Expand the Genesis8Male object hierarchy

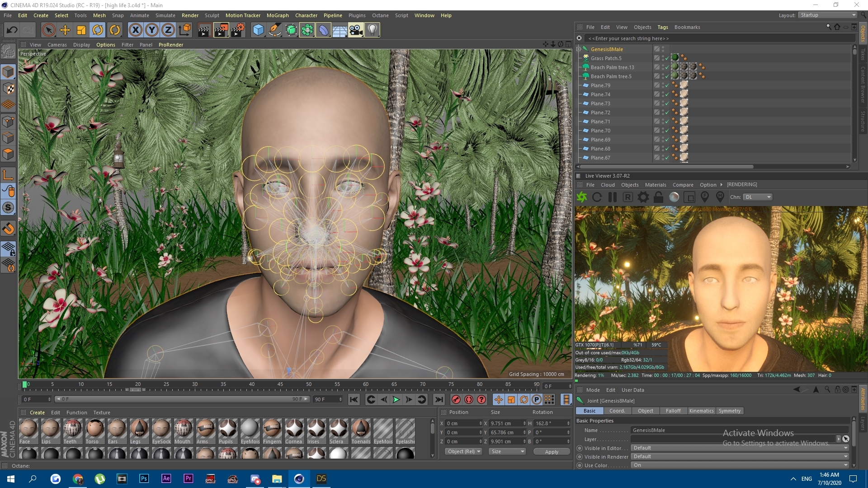click(578, 49)
